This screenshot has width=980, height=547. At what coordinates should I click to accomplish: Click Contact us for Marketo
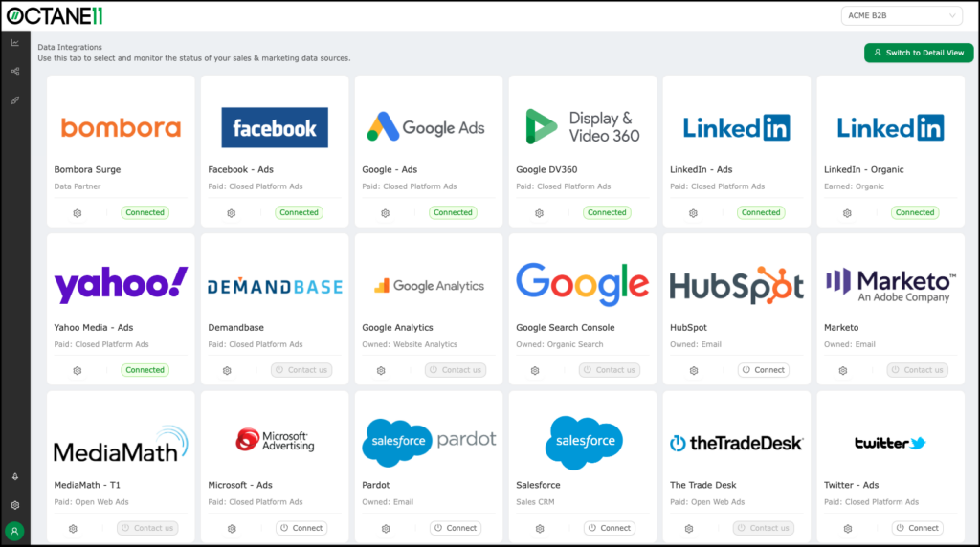tap(918, 370)
